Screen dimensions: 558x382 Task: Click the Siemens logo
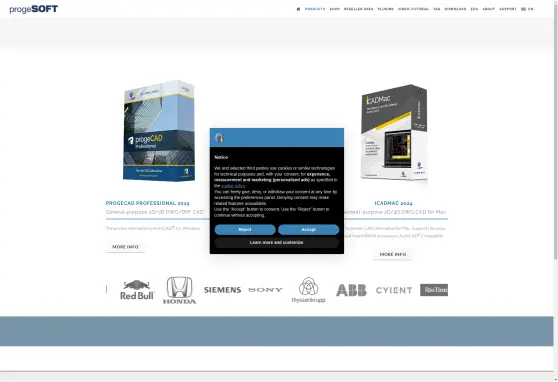[x=222, y=290]
